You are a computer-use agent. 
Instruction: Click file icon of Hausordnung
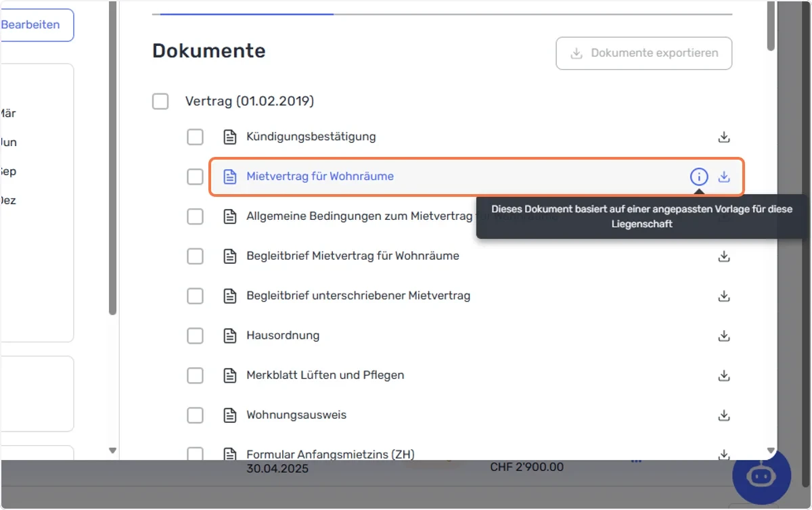click(x=230, y=335)
